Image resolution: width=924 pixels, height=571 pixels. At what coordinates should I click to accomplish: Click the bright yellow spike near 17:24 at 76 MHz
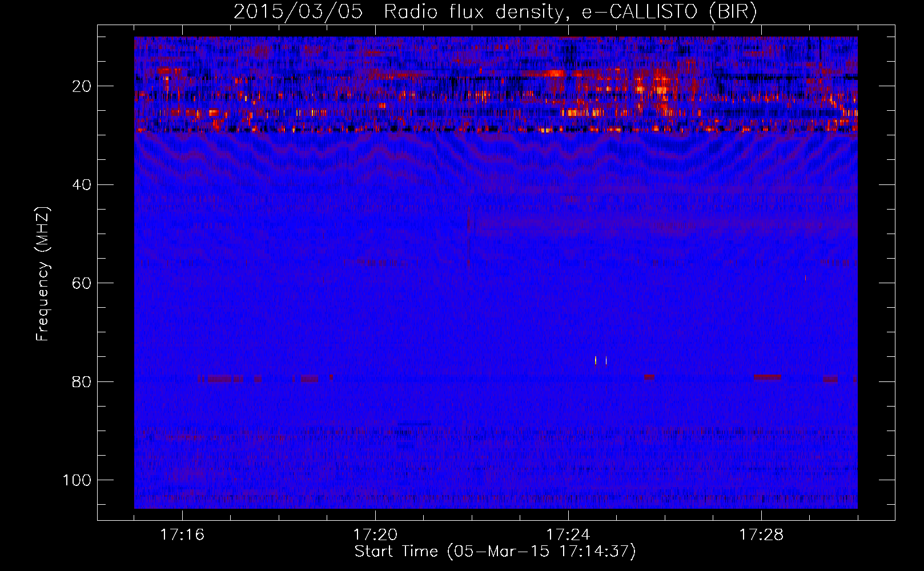(596, 360)
